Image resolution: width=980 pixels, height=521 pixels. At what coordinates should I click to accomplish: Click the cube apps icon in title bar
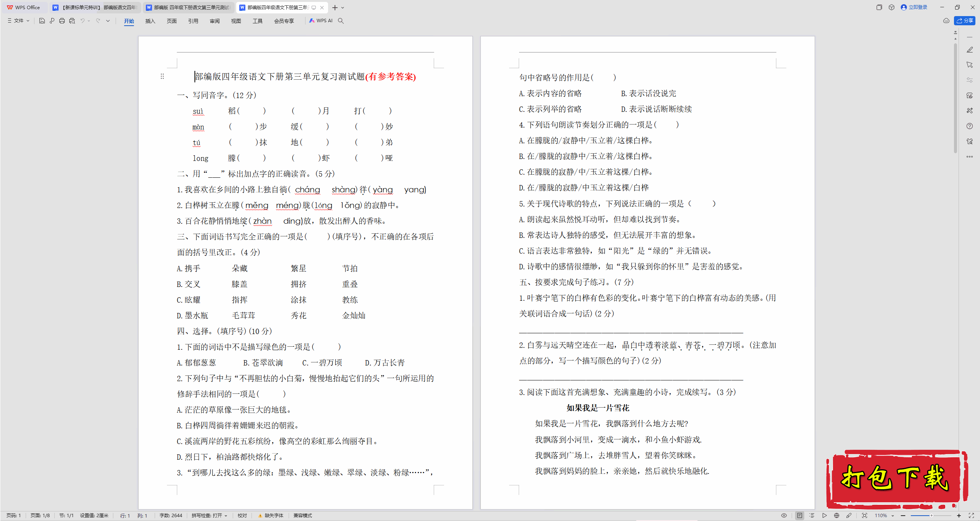892,7
